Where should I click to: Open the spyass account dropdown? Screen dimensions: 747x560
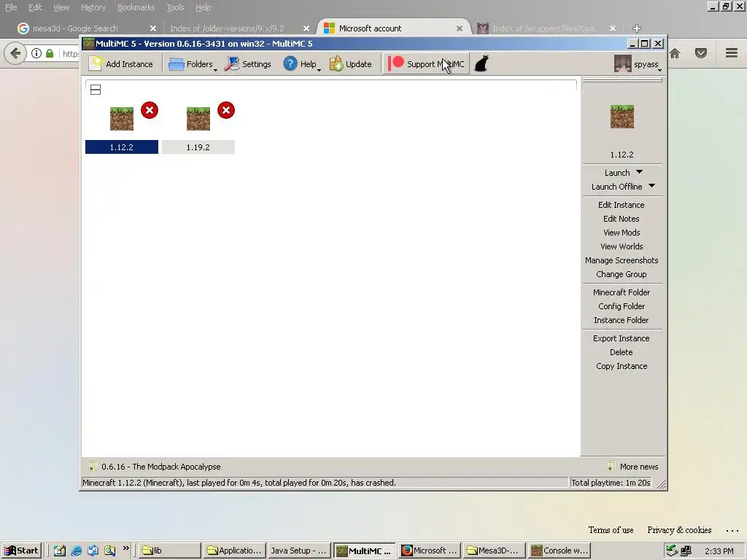638,64
